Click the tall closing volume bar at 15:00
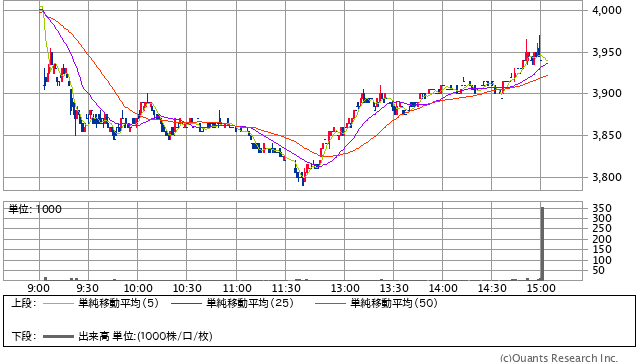The height and width of the screenshot is (362, 638). [542, 244]
